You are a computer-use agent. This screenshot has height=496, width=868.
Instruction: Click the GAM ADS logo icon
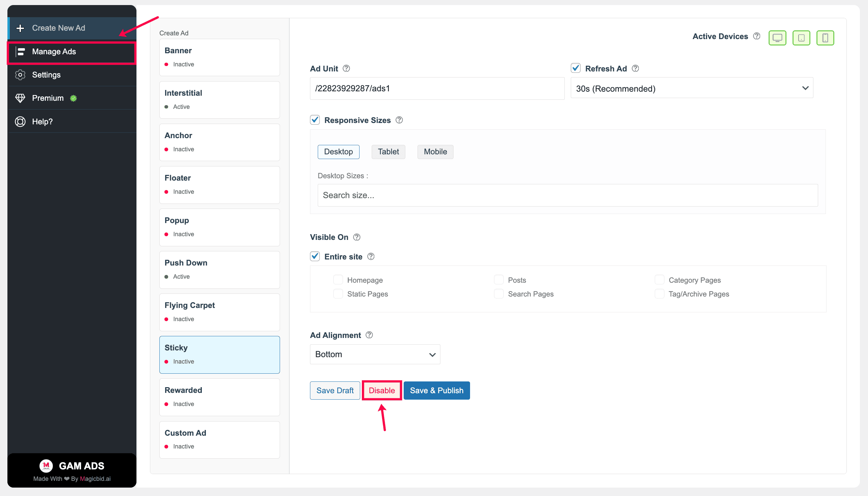pyautogui.click(x=46, y=466)
